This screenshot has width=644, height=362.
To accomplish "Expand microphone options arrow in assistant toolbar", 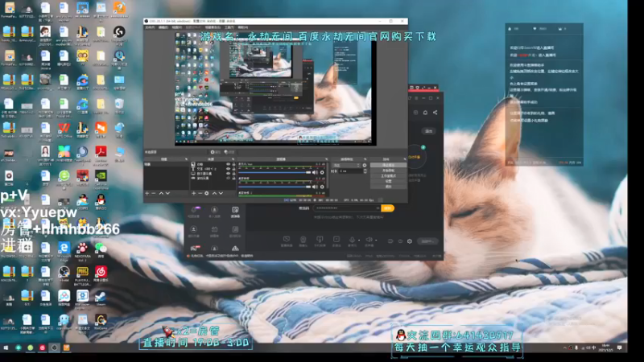I will coord(359,240).
